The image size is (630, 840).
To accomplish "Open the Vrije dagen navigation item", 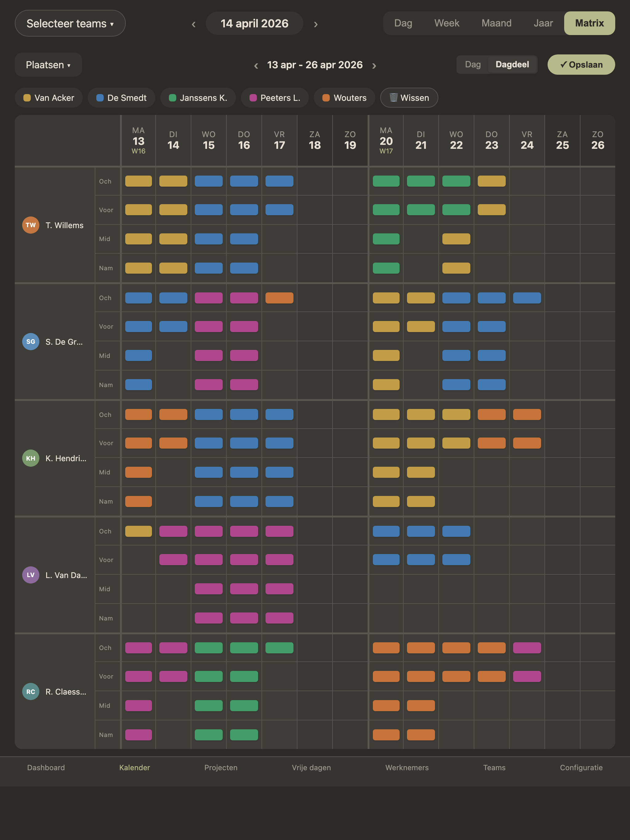I will point(311,767).
